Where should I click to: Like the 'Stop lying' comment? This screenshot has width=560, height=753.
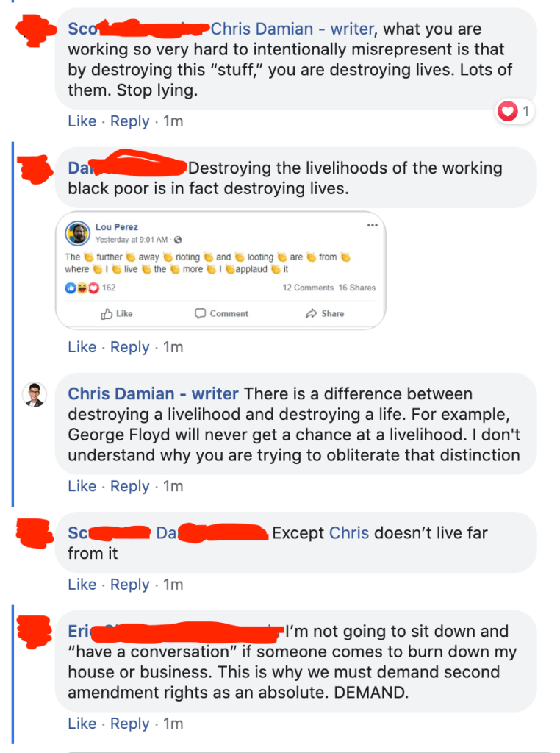click(82, 121)
